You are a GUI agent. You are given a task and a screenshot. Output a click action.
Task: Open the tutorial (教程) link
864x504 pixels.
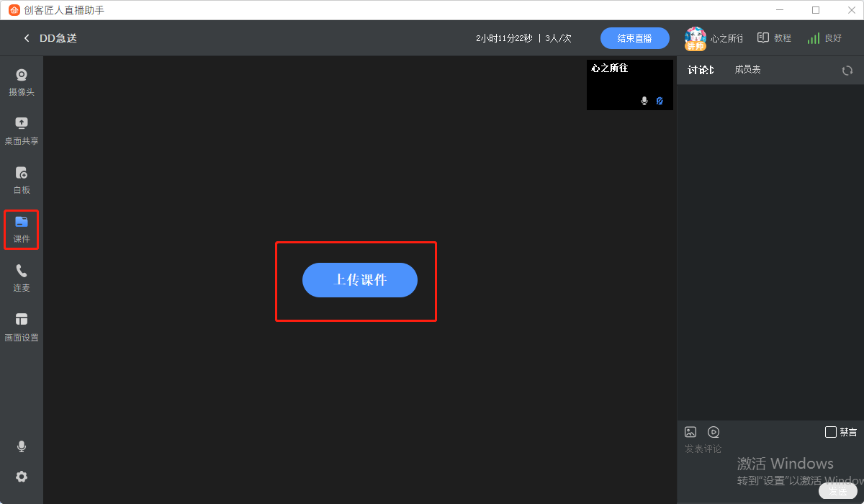click(x=774, y=38)
